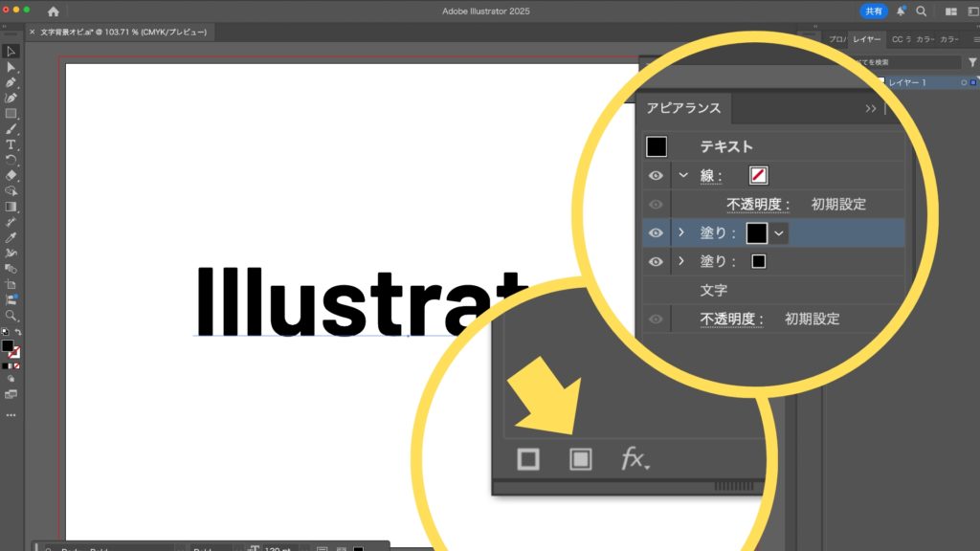Select the Direct Selection tool
This screenshot has height=551, width=980.
[x=11, y=67]
